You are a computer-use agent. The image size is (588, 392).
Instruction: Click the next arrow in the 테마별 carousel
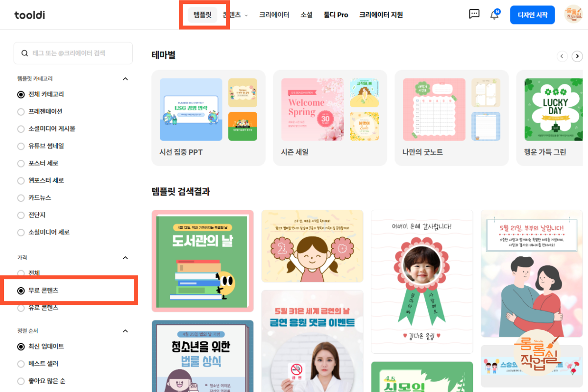577,56
